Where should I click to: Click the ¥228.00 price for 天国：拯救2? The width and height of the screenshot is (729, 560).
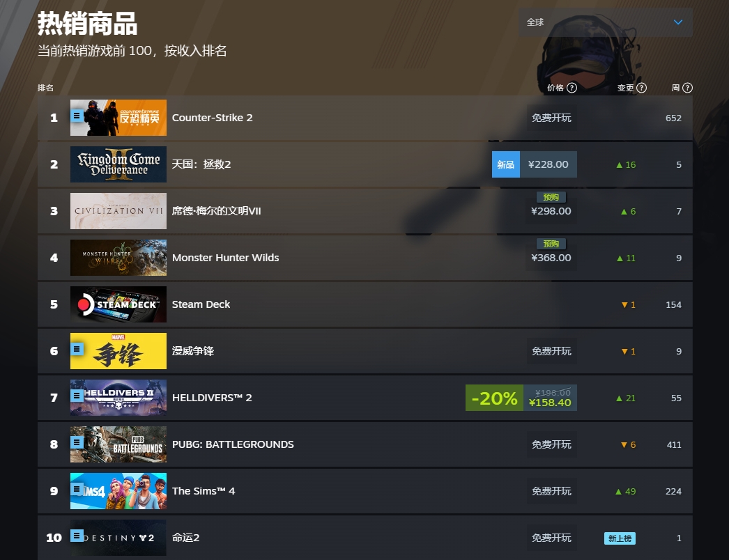[548, 164]
